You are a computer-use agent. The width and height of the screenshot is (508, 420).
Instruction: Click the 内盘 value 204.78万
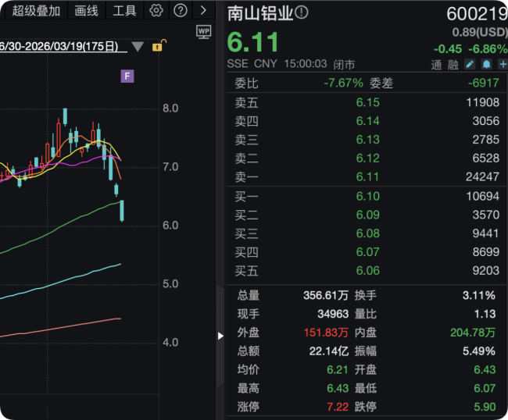pyautogui.click(x=473, y=333)
